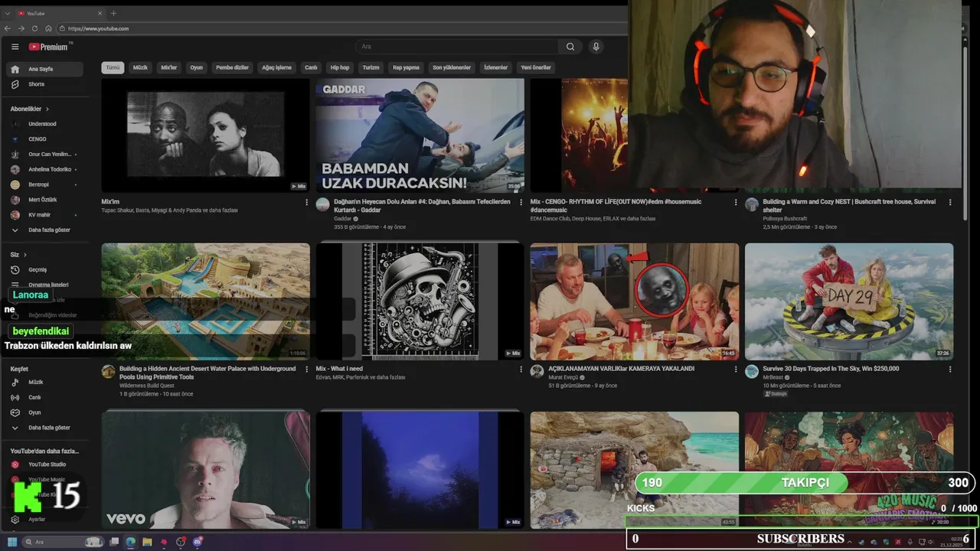Image resolution: width=980 pixels, height=551 pixels.
Task: Select the Yeni öneriler filter chip
Action: click(x=536, y=67)
